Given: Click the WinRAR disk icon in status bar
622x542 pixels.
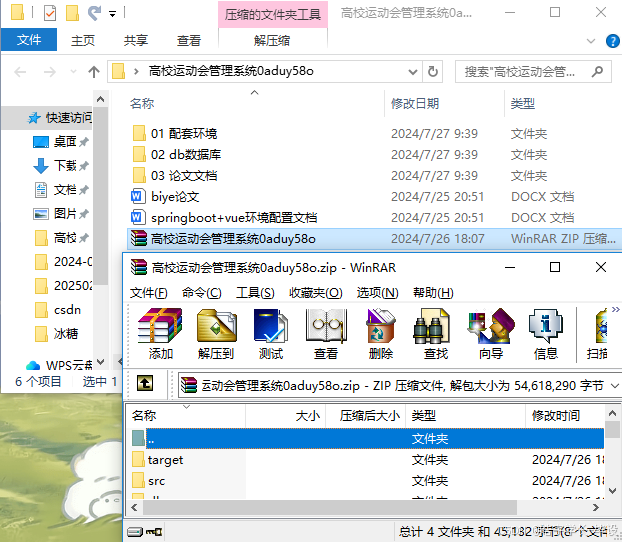Looking at the screenshot, I should click(x=135, y=532).
